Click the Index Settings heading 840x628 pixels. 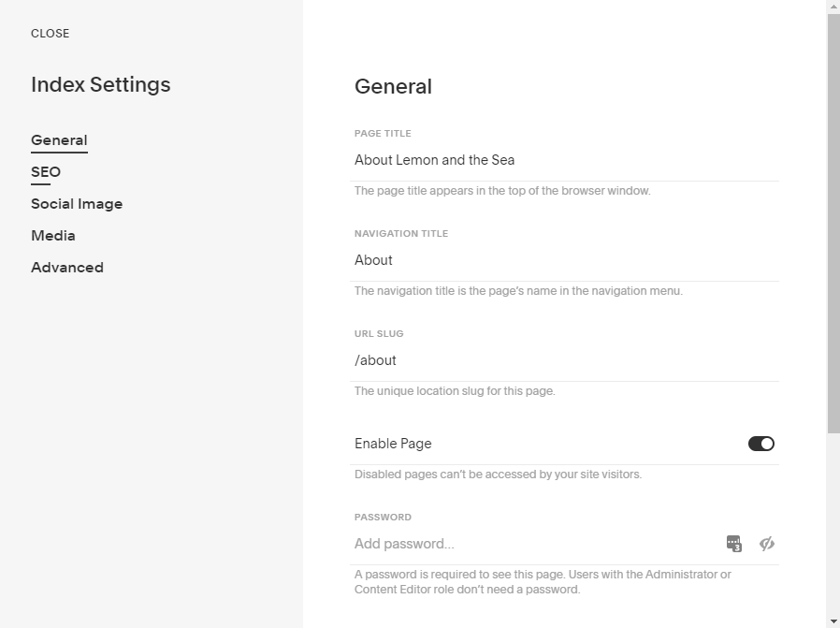pos(101,84)
